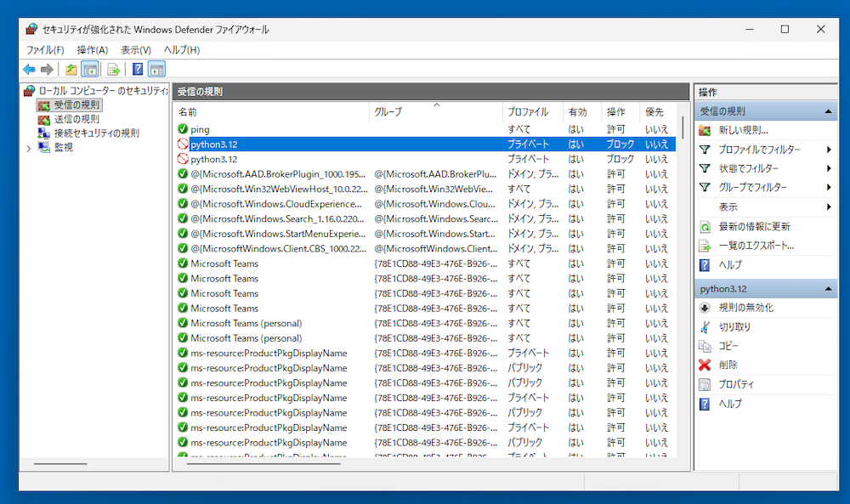This screenshot has height=504, width=850.
Task: Click the scissors 切り取り icon
Action: 704,327
